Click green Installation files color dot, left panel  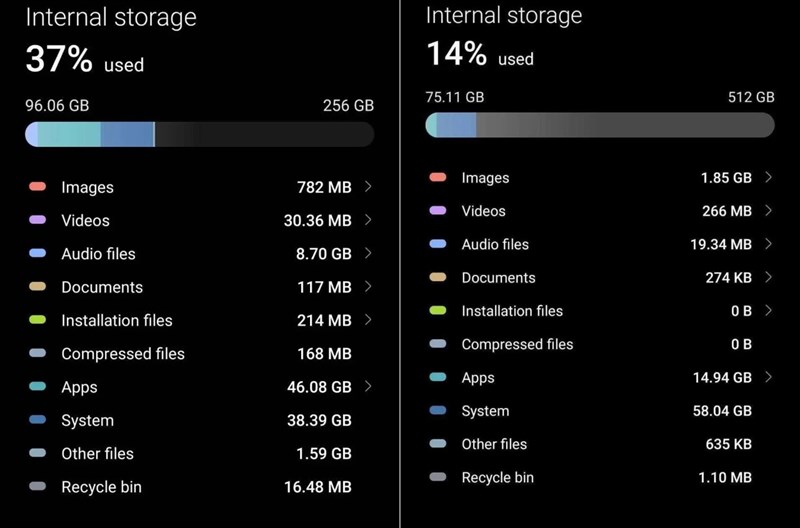38,320
